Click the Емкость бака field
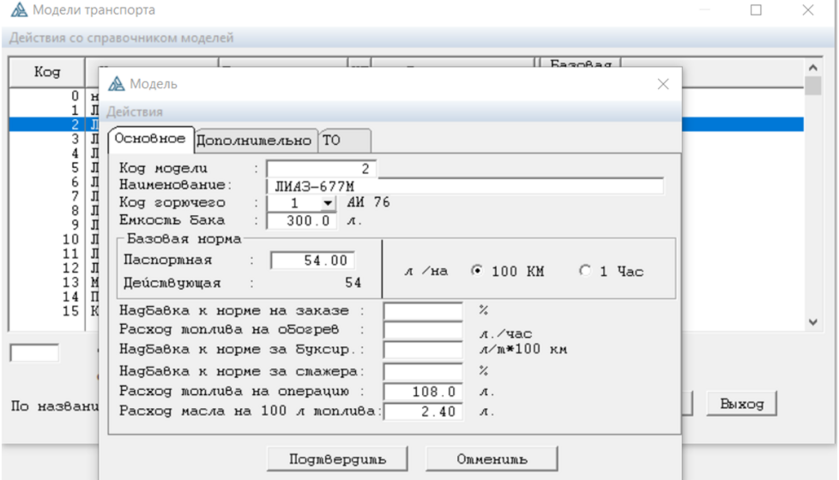The height and width of the screenshot is (480, 839). (x=302, y=220)
